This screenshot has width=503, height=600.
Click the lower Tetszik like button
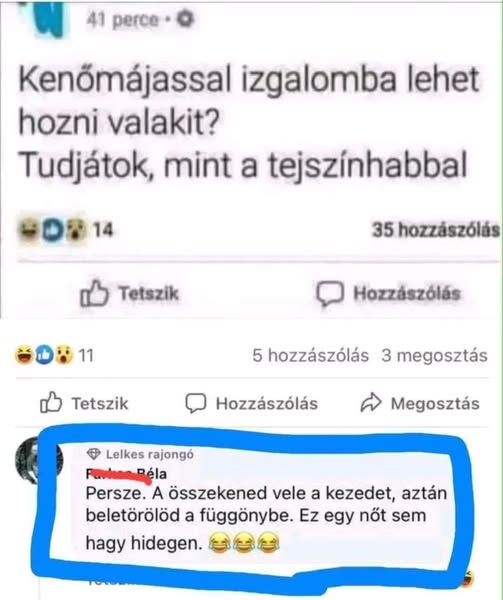point(84,403)
